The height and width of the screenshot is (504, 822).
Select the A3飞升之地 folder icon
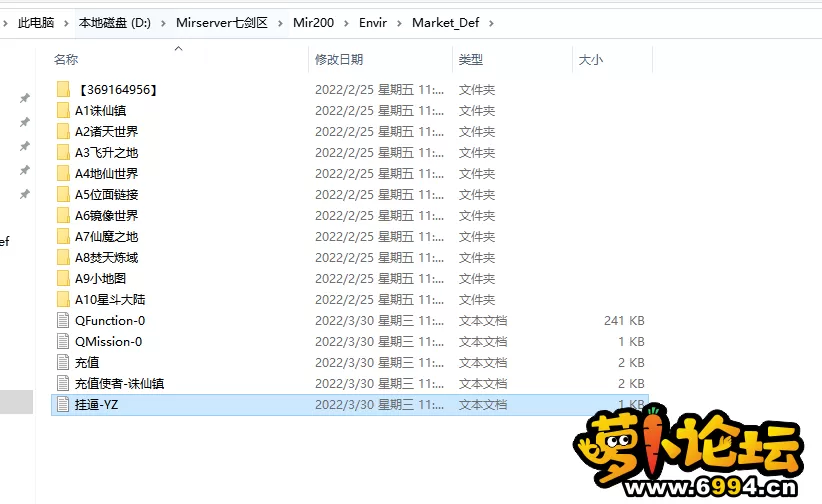tap(63, 152)
